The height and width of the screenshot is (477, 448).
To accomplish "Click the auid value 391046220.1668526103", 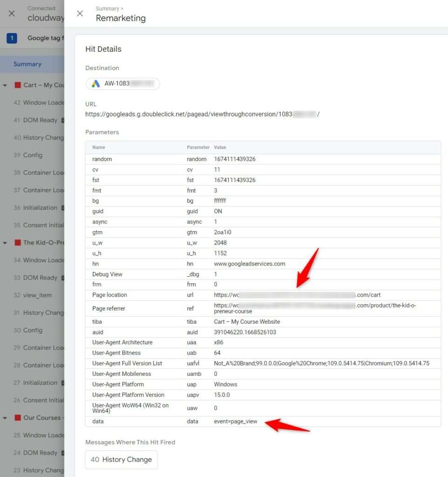I will pyautogui.click(x=245, y=332).
